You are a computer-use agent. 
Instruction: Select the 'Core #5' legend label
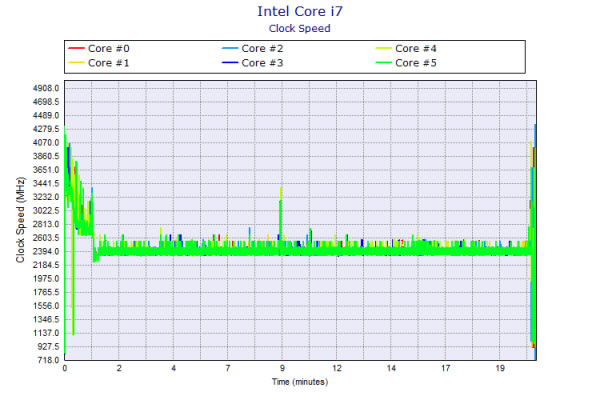point(416,63)
